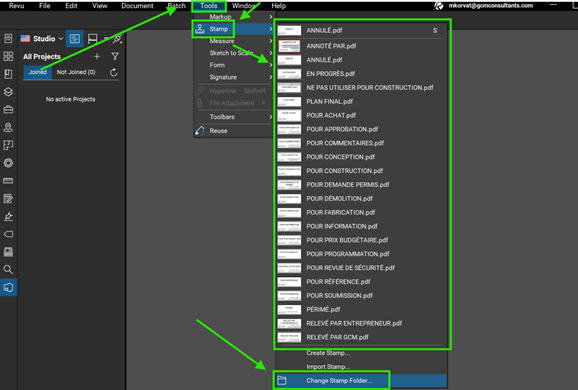Switch to the Joined tab
Screen dimensions: 578x390
(x=38, y=72)
